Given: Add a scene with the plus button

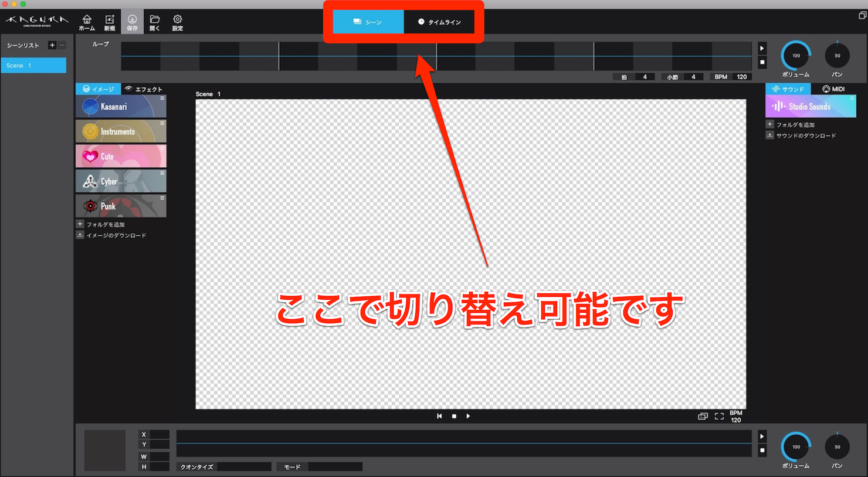Looking at the screenshot, I should click(x=52, y=45).
